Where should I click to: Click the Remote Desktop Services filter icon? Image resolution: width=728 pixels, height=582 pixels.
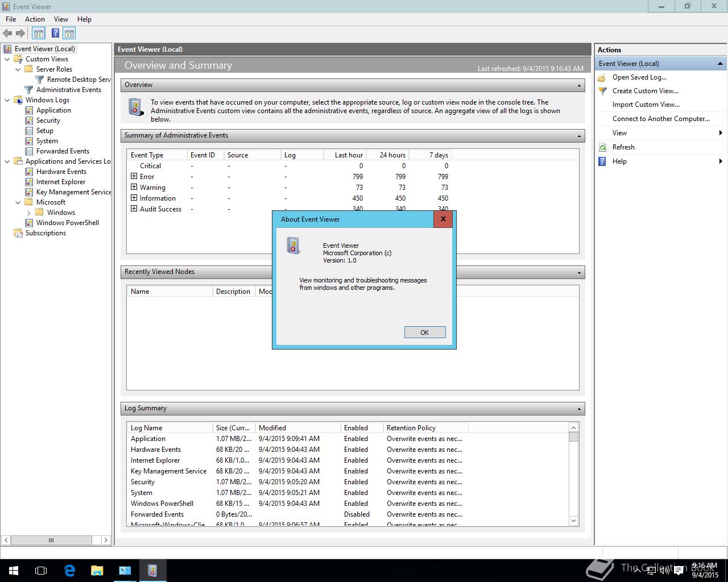(40, 80)
